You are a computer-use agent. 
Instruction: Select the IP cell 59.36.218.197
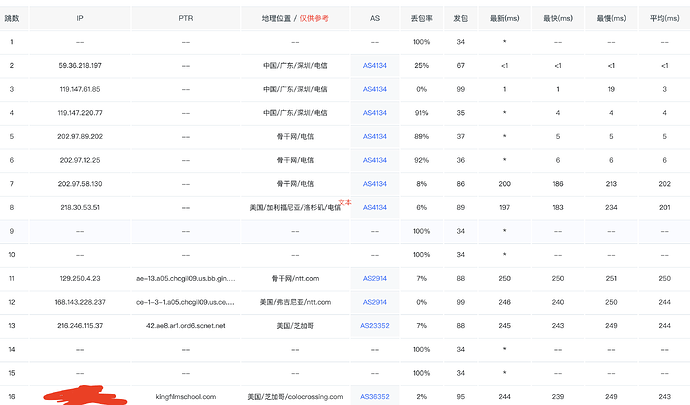click(80, 66)
